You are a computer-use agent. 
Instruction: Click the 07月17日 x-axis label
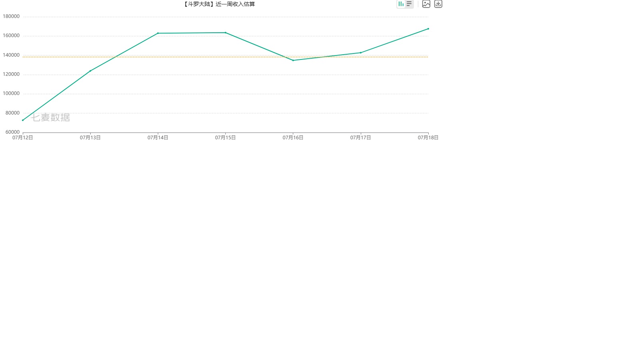(x=361, y=138)
